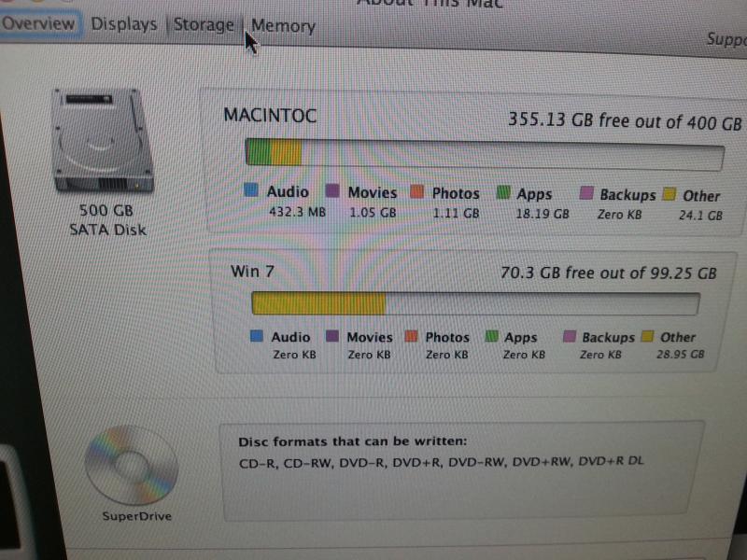This screenshot has height=560, width=747.
Task: Switch to the Overview tab
Action: pos(38,23)
